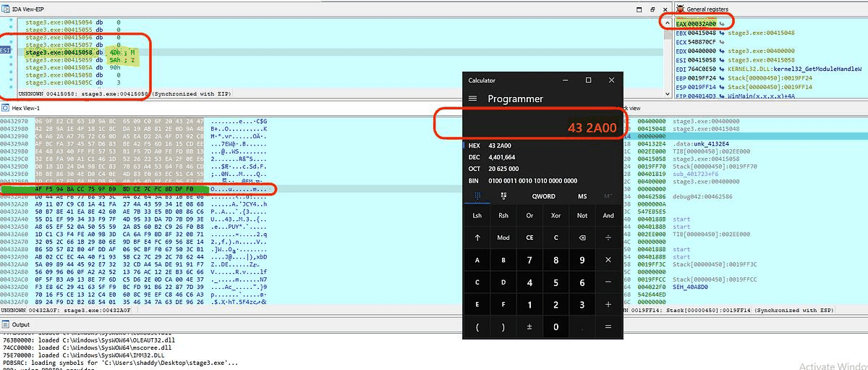Click the divide operator key in Calculator
Image resolution: width=868 pixels, height=370 pixels.
click(x=608, y=237)
